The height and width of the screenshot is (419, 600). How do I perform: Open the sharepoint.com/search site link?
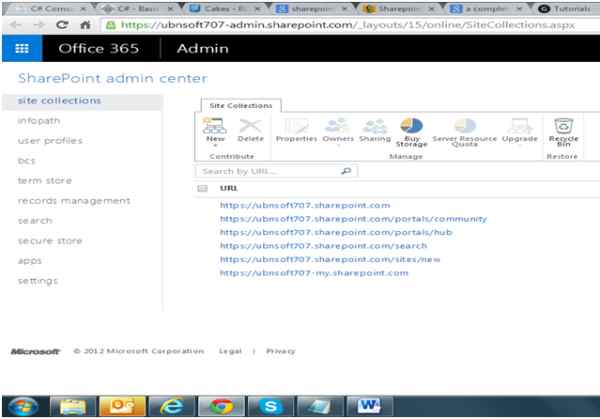click(323, 246)
